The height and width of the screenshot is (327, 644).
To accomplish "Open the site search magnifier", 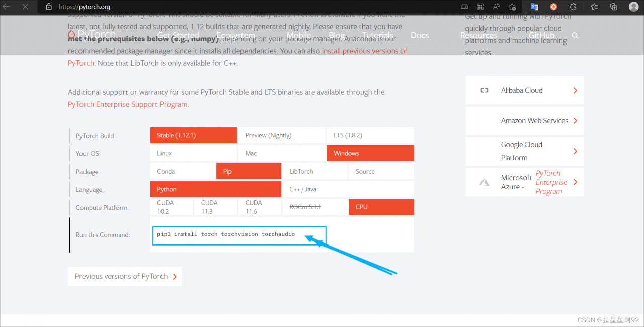I will (575, 36).
